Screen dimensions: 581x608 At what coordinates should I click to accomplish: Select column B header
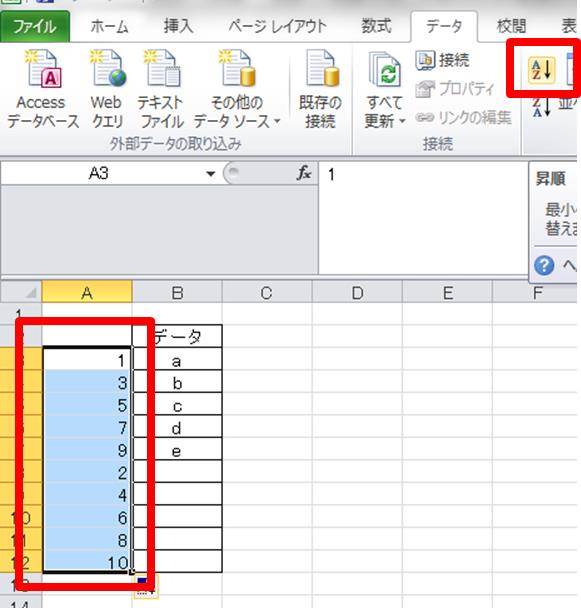coord(177,292)
